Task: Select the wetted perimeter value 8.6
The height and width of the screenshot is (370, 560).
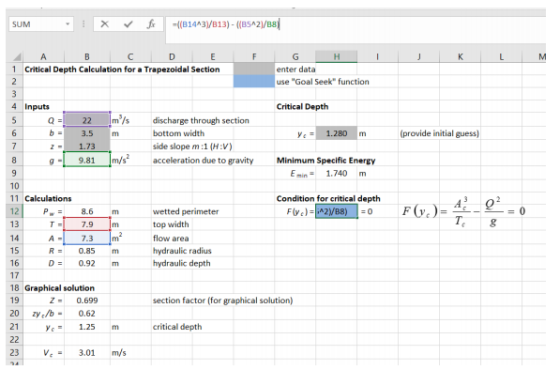Action: point(87,211)
